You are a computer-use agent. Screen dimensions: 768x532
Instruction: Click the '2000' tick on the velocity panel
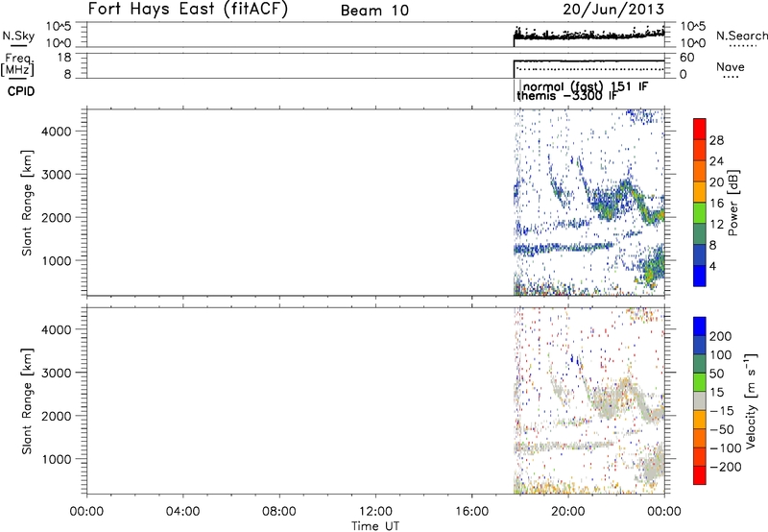tap(57, 416)
